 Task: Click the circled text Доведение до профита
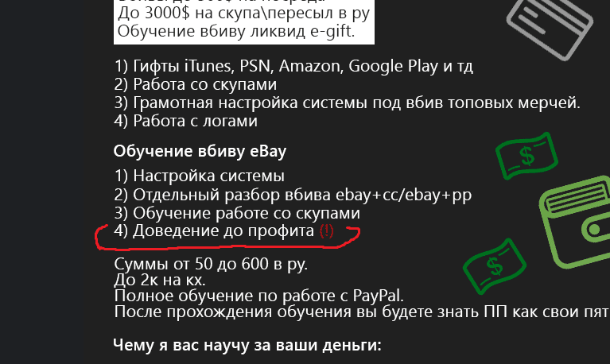point(214,231)
